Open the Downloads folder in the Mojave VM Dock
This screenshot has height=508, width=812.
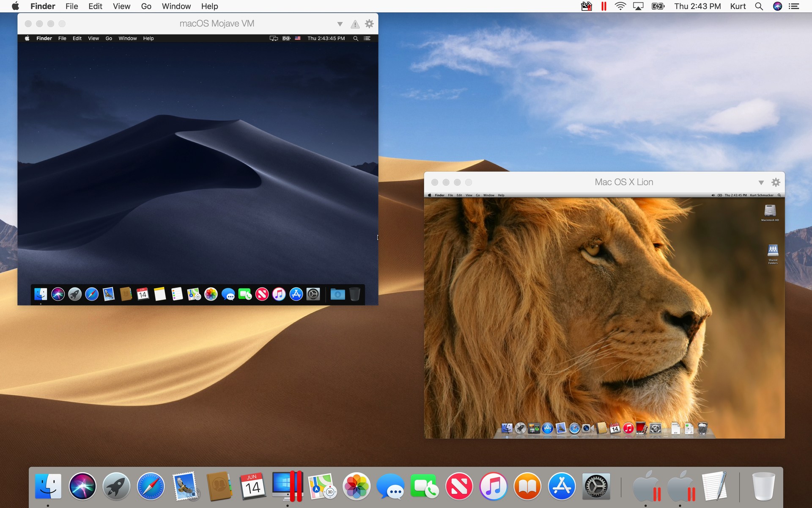pos(337,294)
